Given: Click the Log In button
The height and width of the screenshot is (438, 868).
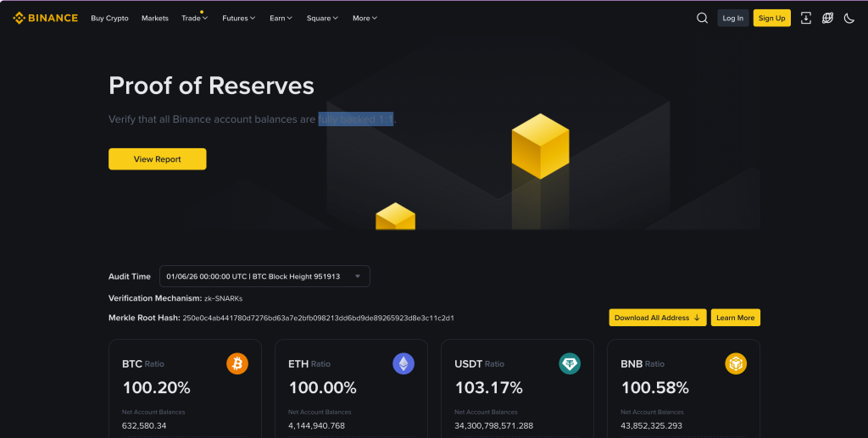Looking at the screenshot, I should tap(733, 19).
